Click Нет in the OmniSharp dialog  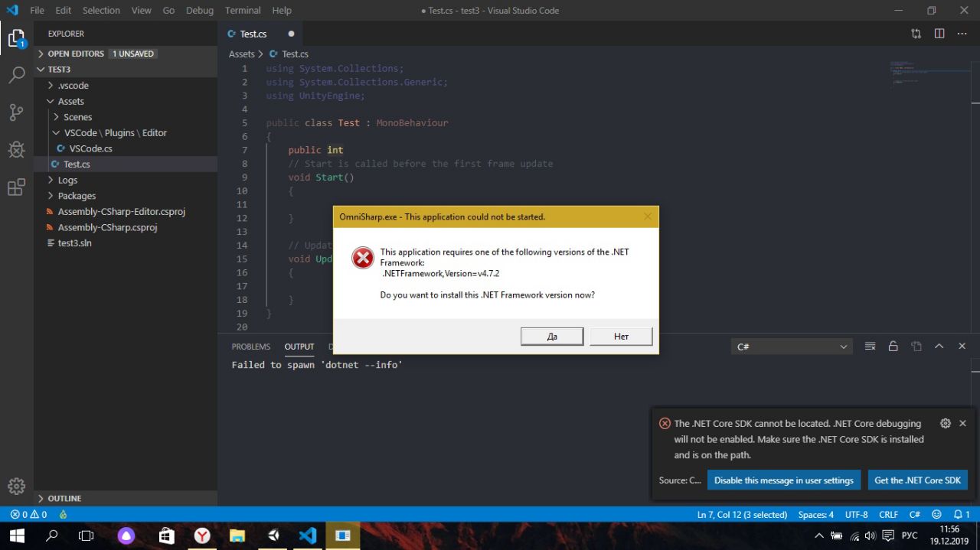tap(621, 337)
